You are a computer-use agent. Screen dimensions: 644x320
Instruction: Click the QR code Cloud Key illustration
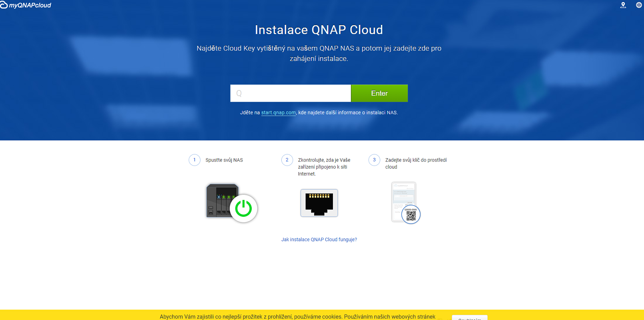[405, 203]
